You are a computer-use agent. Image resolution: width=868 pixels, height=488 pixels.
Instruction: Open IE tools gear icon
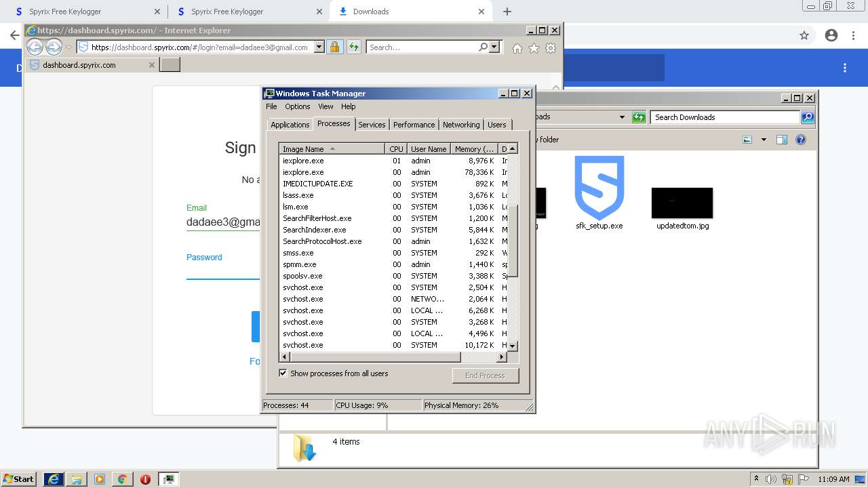[551, 47]
